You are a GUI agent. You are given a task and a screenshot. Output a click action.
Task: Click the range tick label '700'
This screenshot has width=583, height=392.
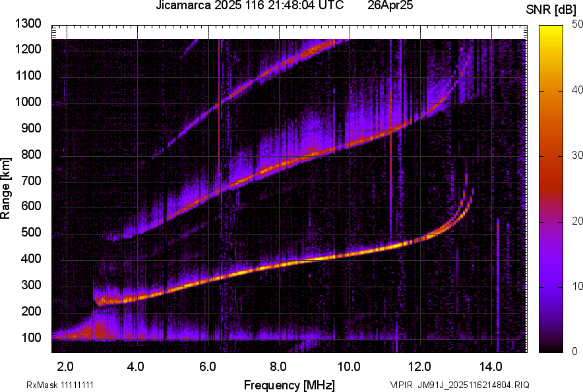[31, 181]
